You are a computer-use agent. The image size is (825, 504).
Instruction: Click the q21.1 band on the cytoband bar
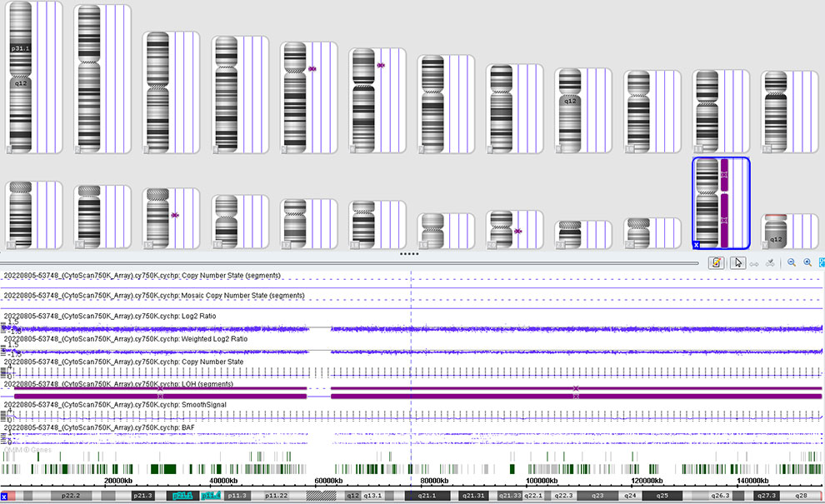(x=427, y=496)
